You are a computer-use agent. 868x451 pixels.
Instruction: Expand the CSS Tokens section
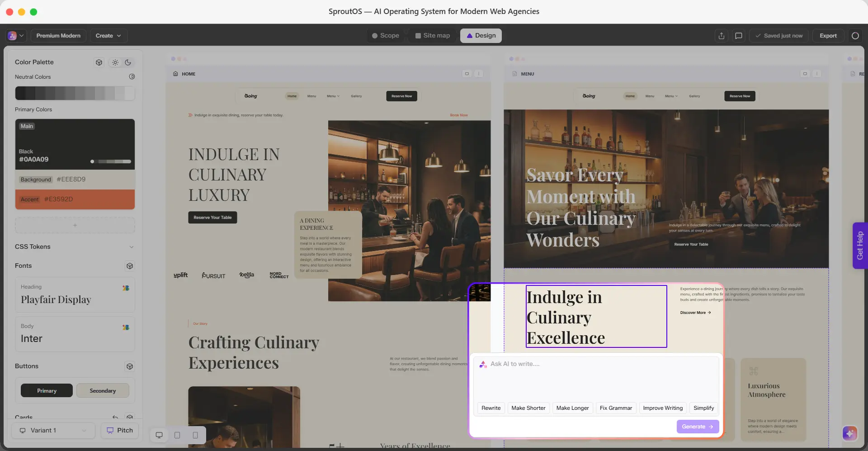[75, 247]
